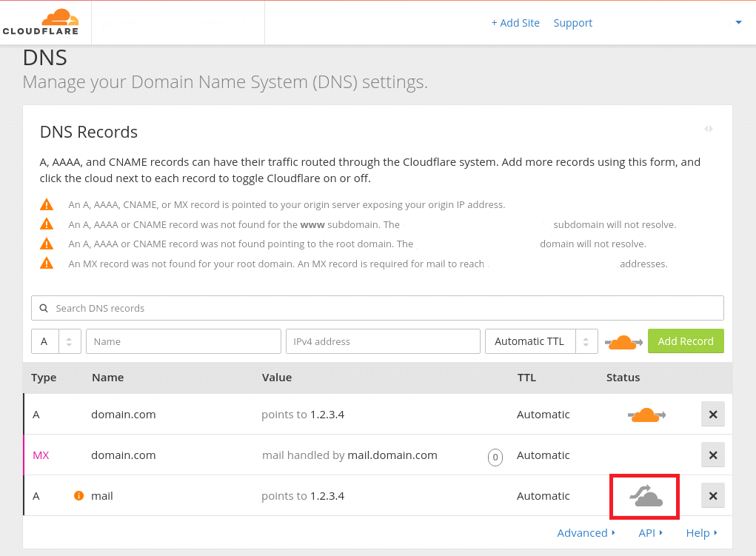The image size is (756, 556).
Task: Click the MX type label
Action: [x=41, y=455]
